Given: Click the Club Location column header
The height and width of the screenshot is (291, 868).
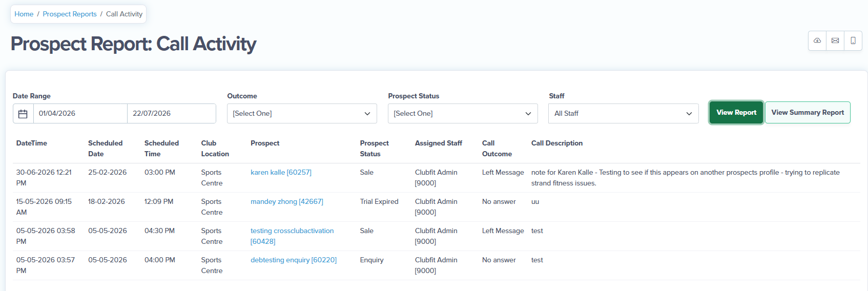Looking at the screenshot, I should point(215,149).
